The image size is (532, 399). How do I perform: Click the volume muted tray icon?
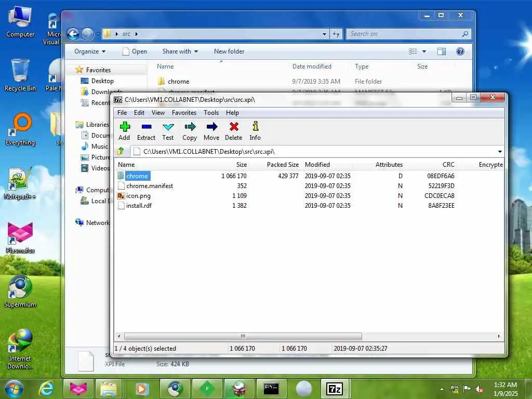[x=480, y=390]
